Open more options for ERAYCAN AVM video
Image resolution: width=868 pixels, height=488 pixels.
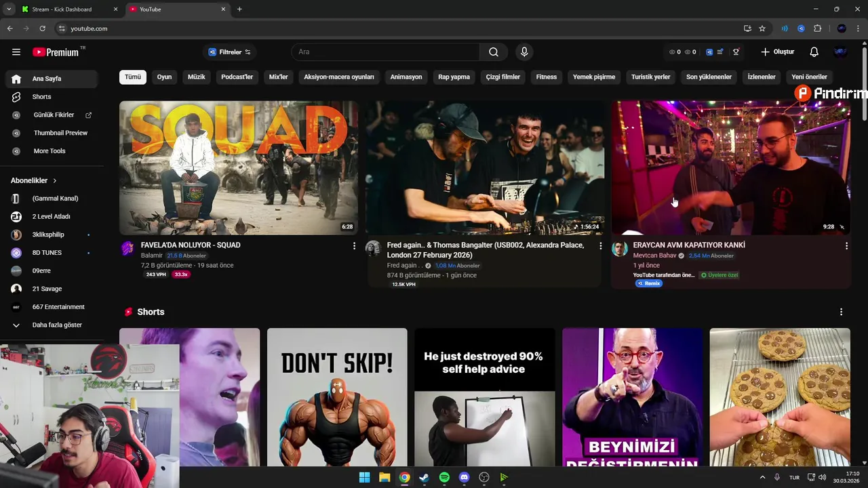coord(846,245)
